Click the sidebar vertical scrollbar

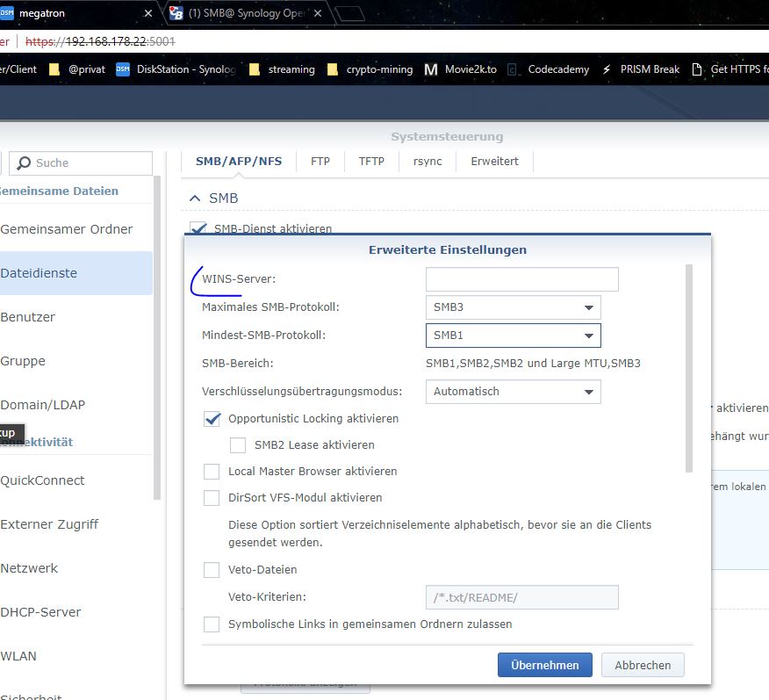pos(157,337)
